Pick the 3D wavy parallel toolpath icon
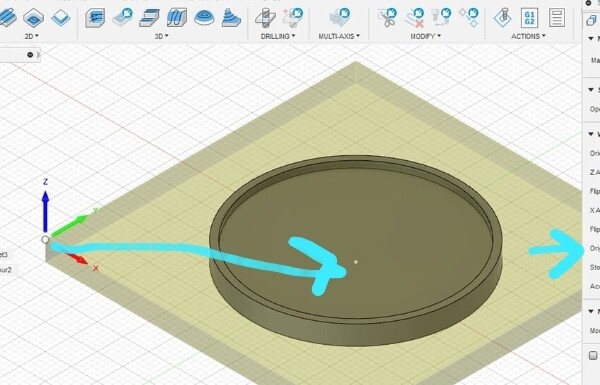Viewport: 600px width, 385px height. point(177,18)
